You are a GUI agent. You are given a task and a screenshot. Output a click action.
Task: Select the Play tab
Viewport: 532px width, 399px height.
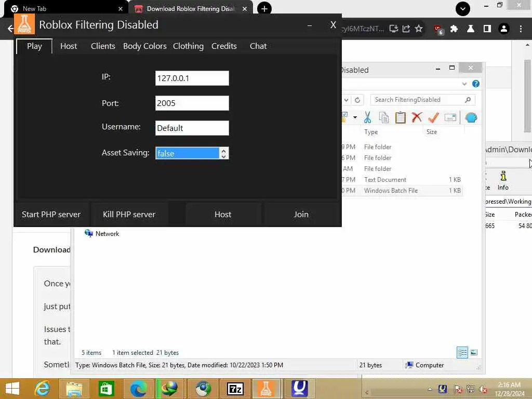[x=34, y=46]
